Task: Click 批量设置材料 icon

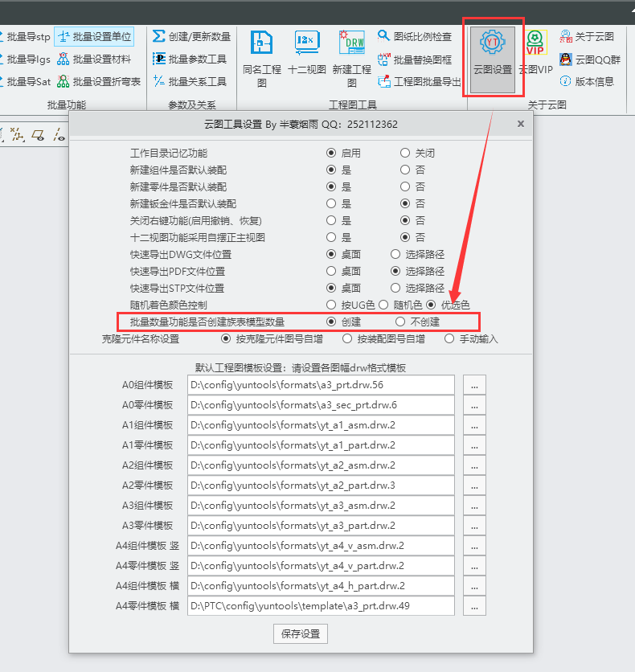Action: pyautogui.click(x=63, y=59)
